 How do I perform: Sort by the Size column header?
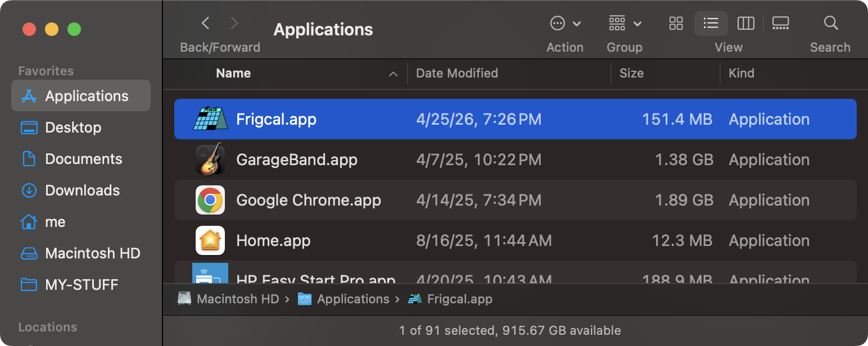click(x=631, y=73)
